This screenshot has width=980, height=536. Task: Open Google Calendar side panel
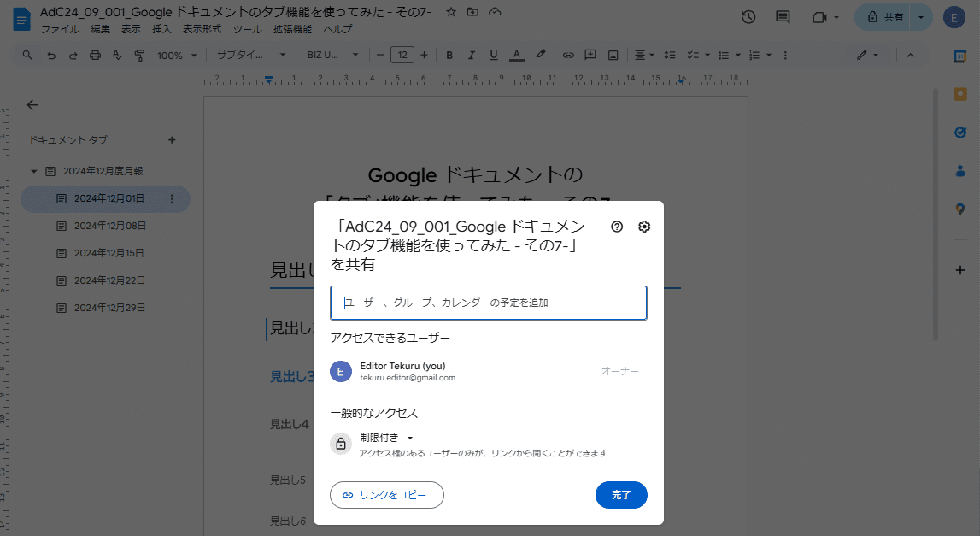point(960,57)
